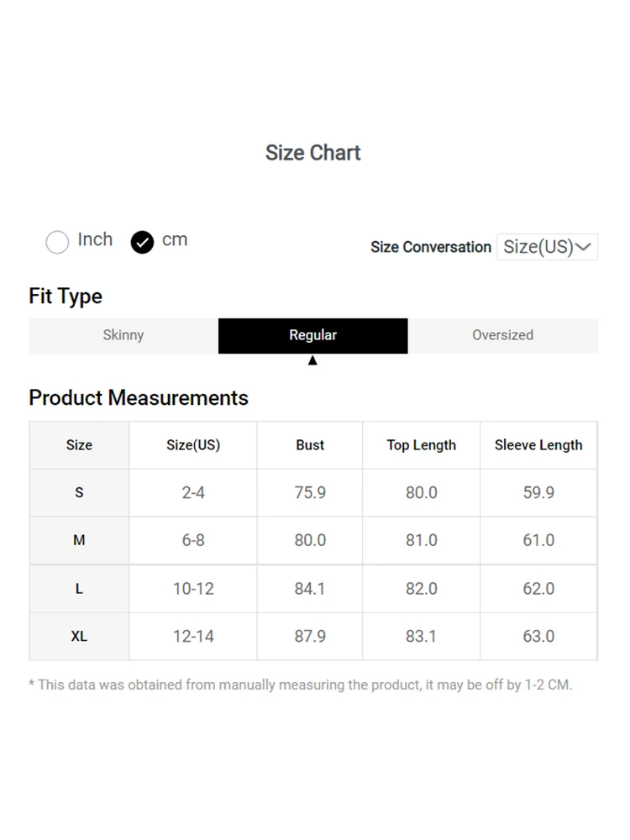The image size is (630, 840).
Task: Switch to the Regular fit tab
Action: [312, 335]
